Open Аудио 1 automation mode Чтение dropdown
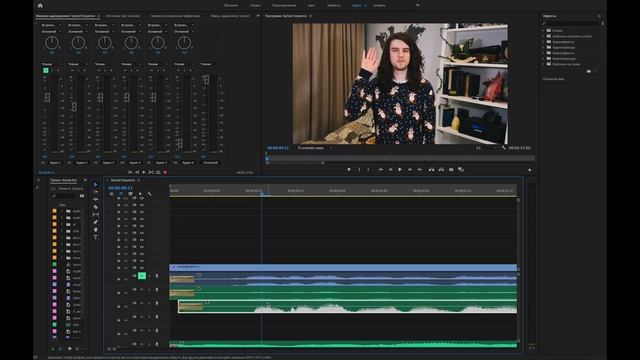This screenshot has height=360, width=640. click(51, 64)
